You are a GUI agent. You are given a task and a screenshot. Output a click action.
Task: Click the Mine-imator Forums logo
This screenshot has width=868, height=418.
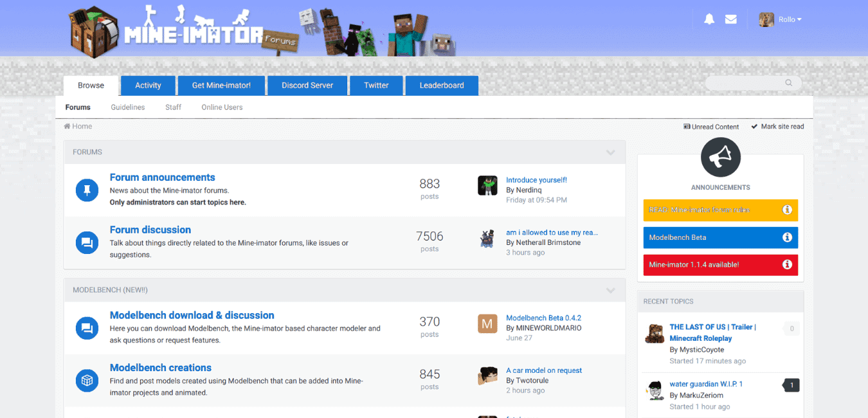point(183,32)
